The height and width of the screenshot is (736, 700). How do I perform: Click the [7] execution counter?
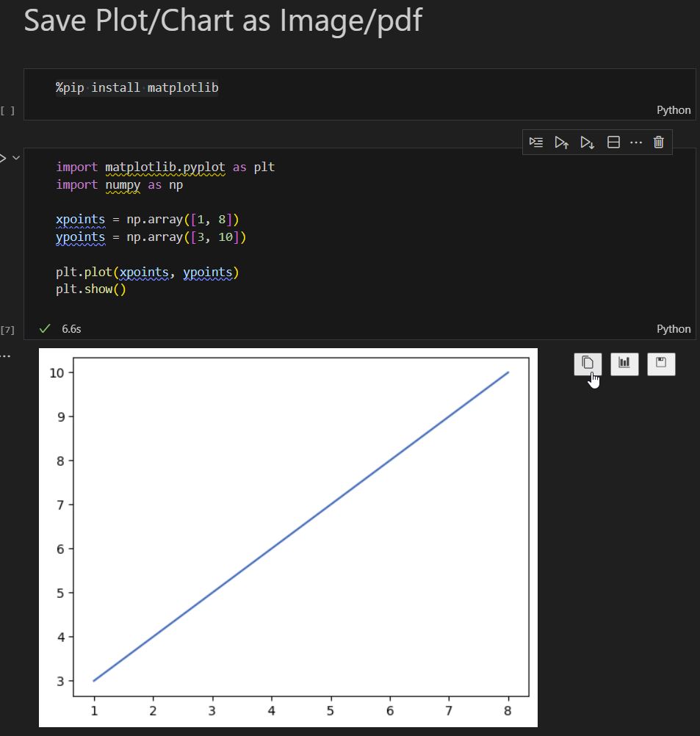coord(8,330)
